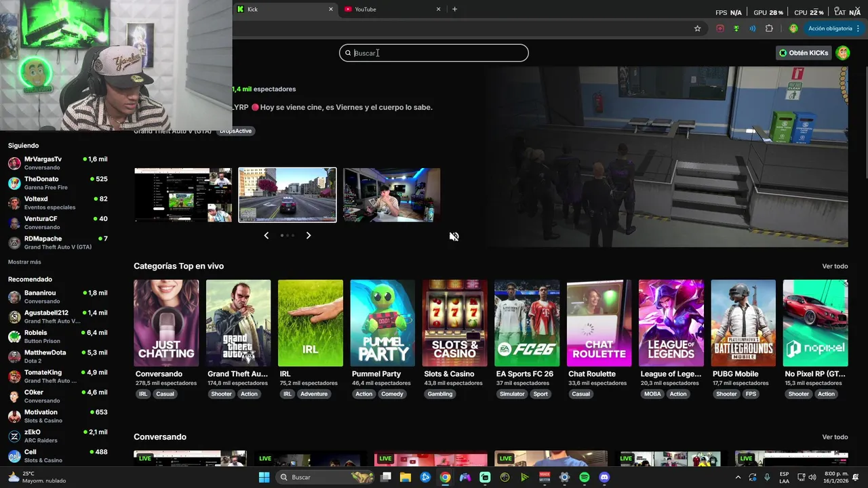Click Ver todo for Conversando section

point(835,437)
